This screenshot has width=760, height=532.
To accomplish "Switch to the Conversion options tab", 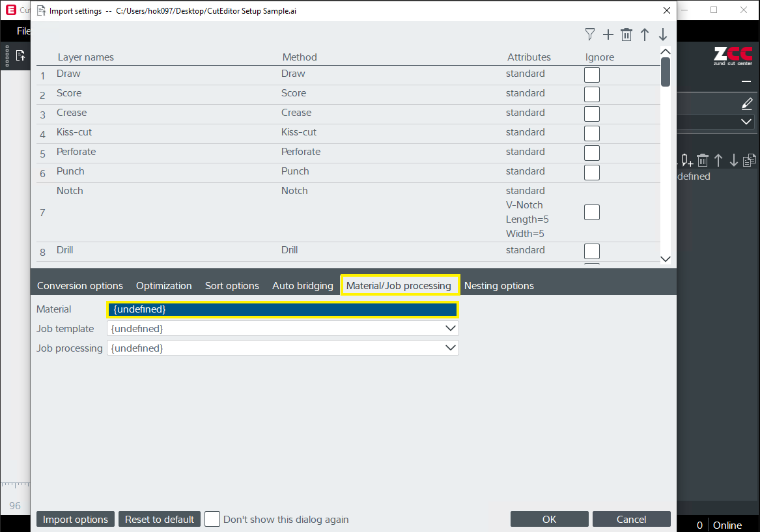I will [x=80, y=286].
